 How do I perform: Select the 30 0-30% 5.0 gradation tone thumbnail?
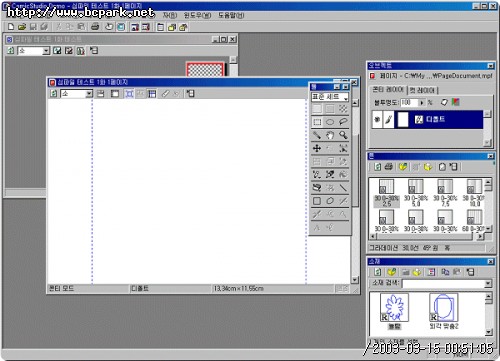416,193
